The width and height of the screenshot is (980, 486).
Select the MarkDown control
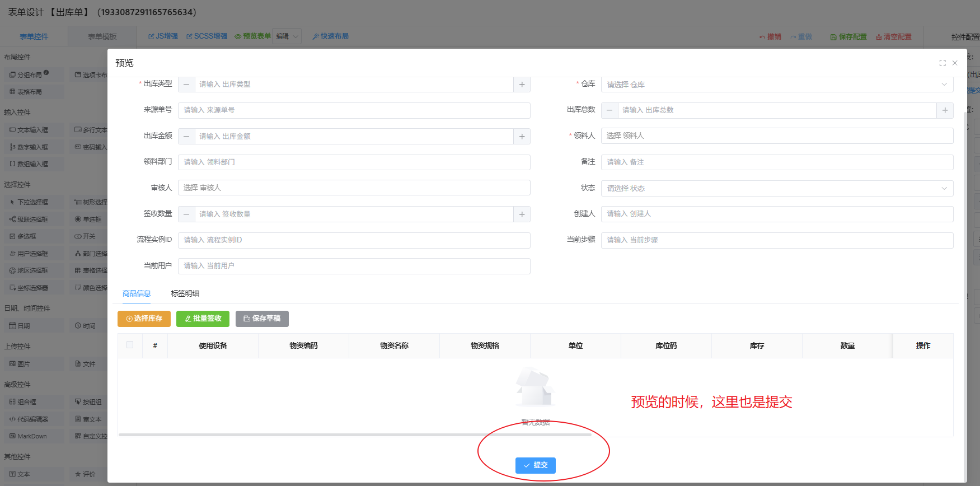34,436
